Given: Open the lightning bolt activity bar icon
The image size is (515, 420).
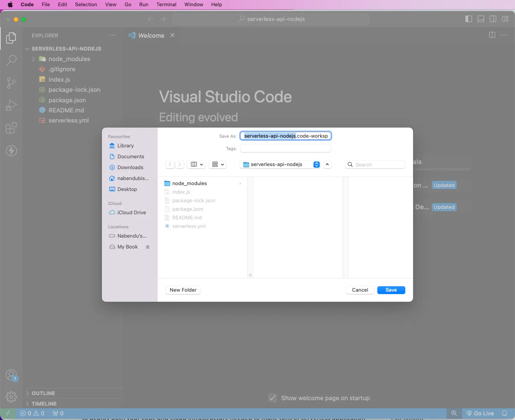Looking at the screenshot, I should [x=11, y=150].
